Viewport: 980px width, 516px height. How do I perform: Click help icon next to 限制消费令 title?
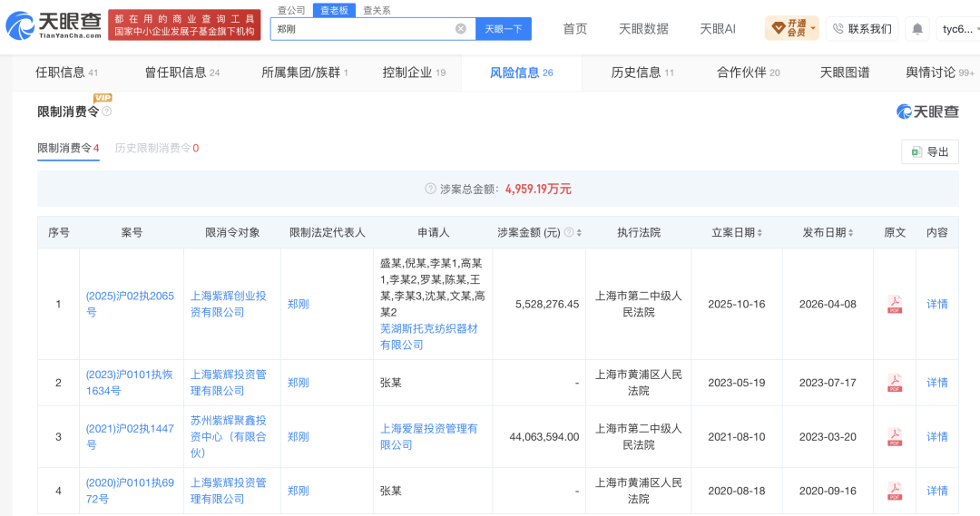tap(107, 112)
